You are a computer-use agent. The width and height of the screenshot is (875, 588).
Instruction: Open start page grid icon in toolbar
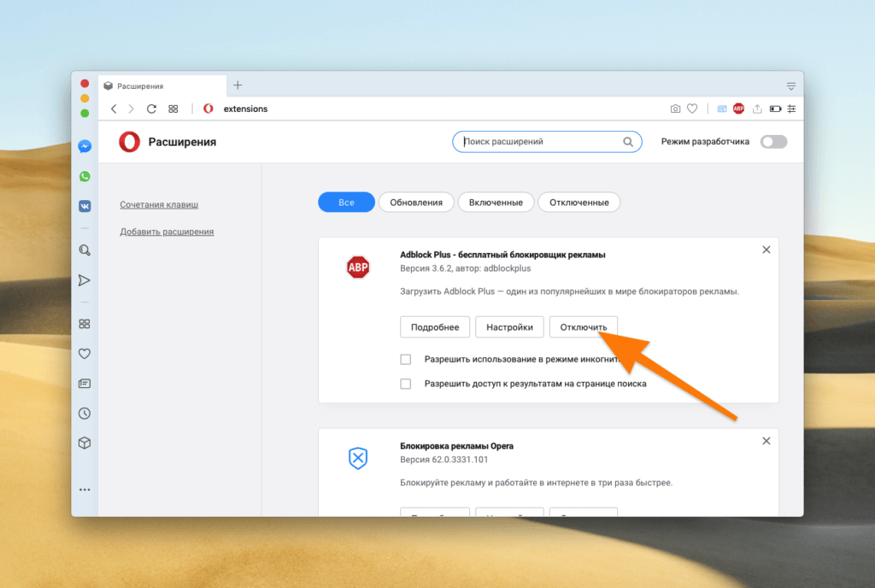coord(173,109)
